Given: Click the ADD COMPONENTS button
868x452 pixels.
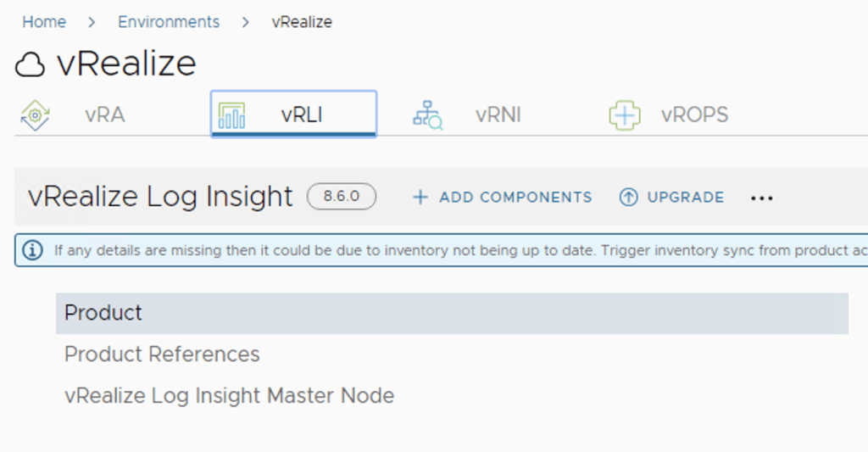Looking at the screenshot, I should (515, 198).
